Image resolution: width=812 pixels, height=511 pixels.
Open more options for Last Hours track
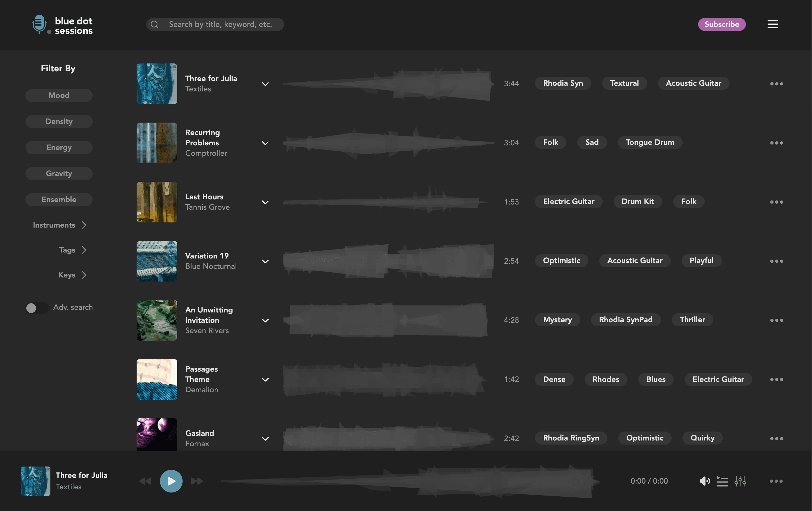tap(776, 202)
